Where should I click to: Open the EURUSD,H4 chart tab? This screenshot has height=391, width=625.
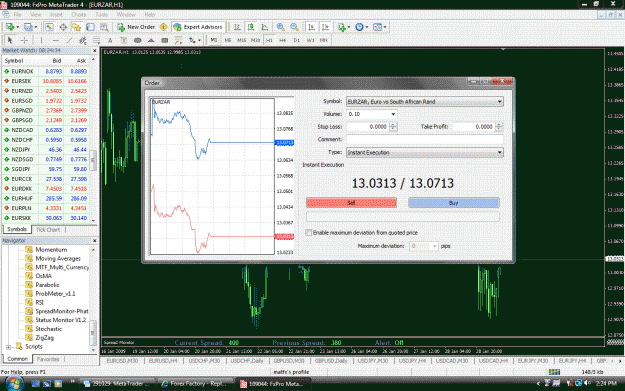click(163, 361)
